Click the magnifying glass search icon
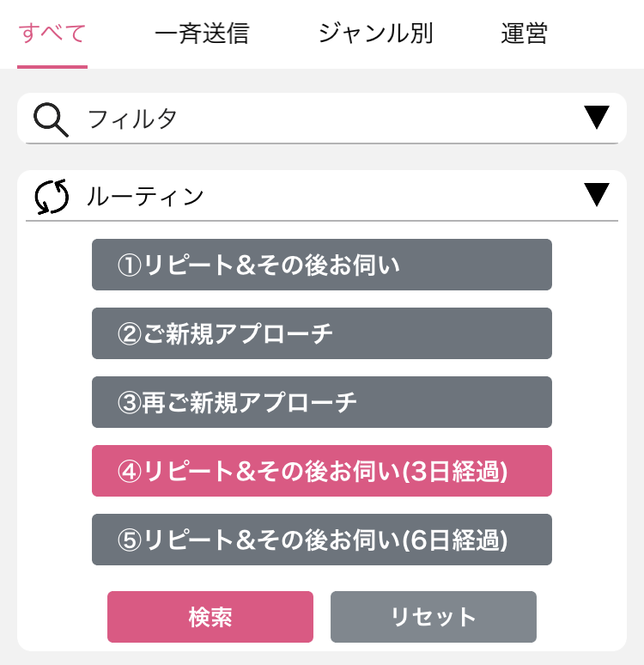The image size is (644, 665). point(51,119)
